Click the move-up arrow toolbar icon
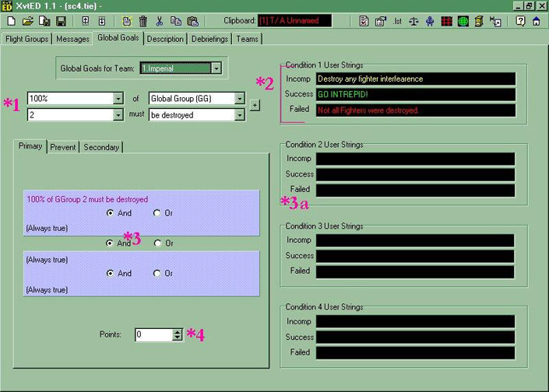 [85, 21]
